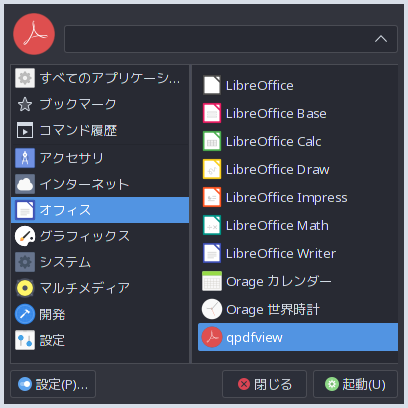Viewport: 408px width, 408px height.
Task: Pick the システム category label
Action: (65, 262)
